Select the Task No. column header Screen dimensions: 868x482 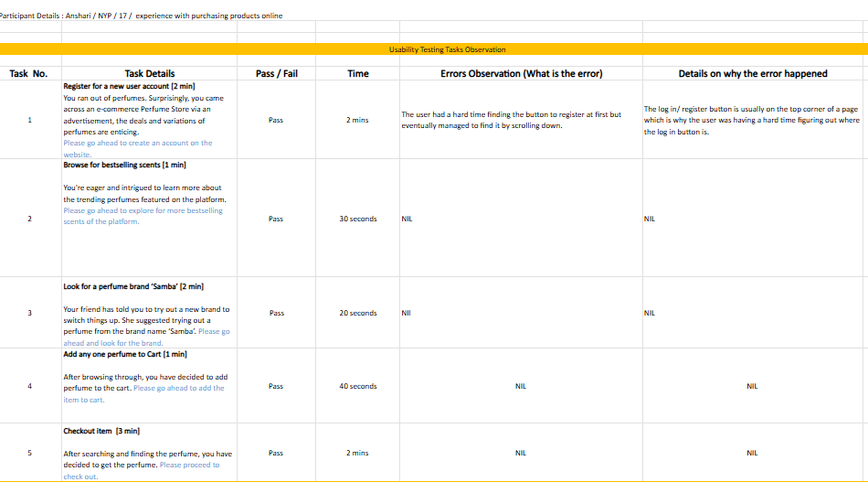click(28, 73)
